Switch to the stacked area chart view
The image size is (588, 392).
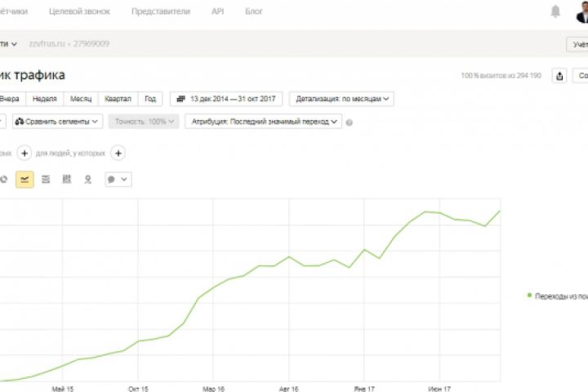[45, 179]
